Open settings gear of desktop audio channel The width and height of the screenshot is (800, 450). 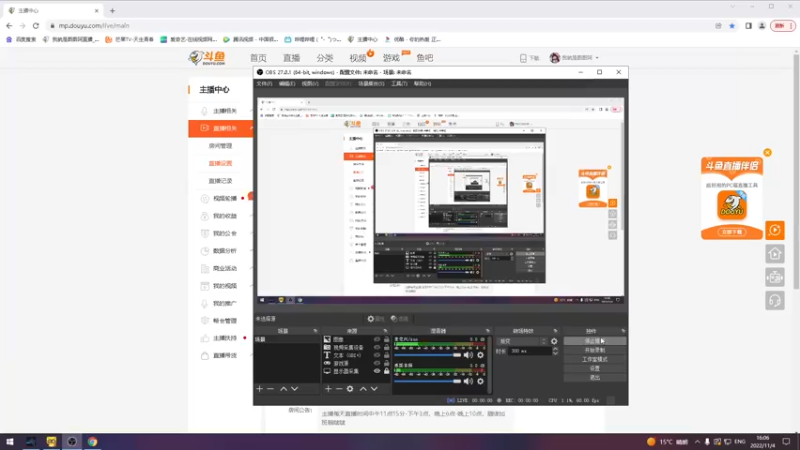coord(480,381)
